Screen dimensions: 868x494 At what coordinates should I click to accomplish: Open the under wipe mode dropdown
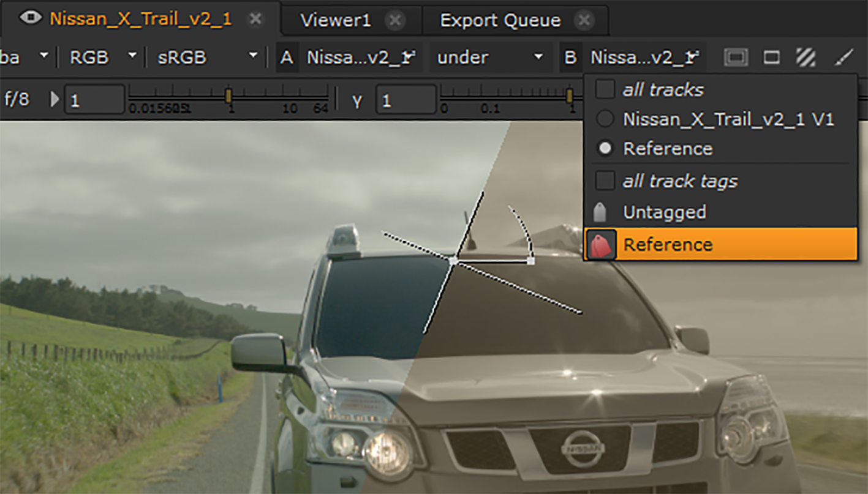coord(489,58)
